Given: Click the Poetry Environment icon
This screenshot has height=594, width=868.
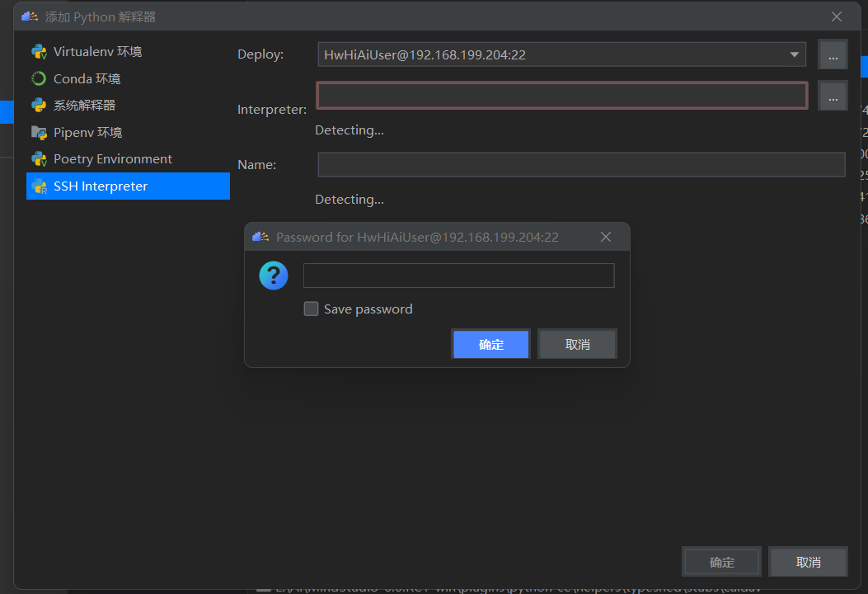Looking at the screenshot, I should point(39,159).
